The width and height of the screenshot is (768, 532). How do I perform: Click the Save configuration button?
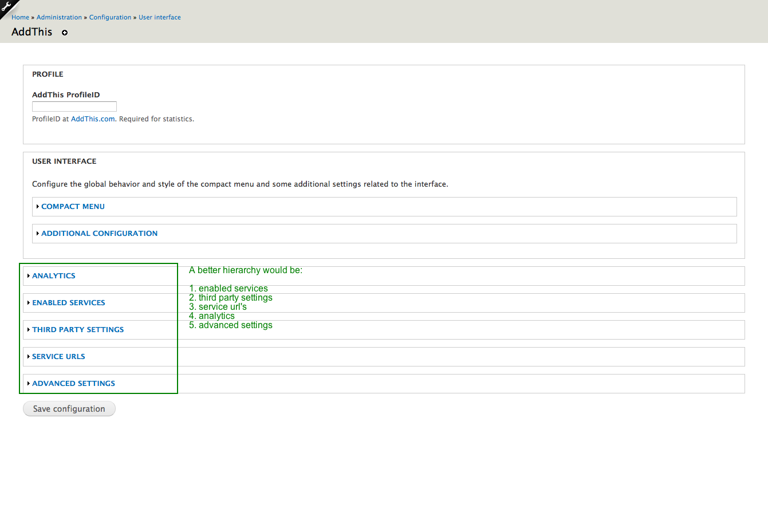coord(69,409)
